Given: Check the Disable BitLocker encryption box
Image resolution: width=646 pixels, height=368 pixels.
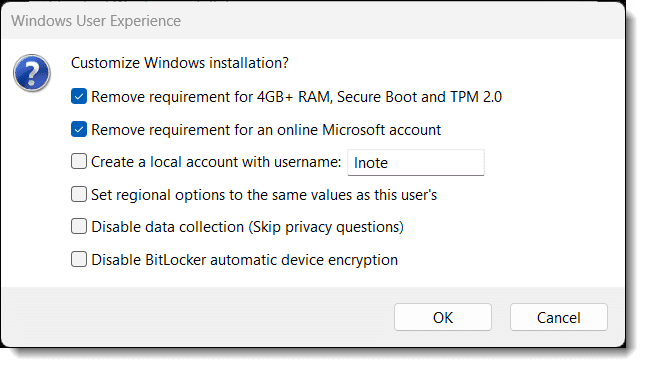Looking at the screenshot, I should coord(79,259).
